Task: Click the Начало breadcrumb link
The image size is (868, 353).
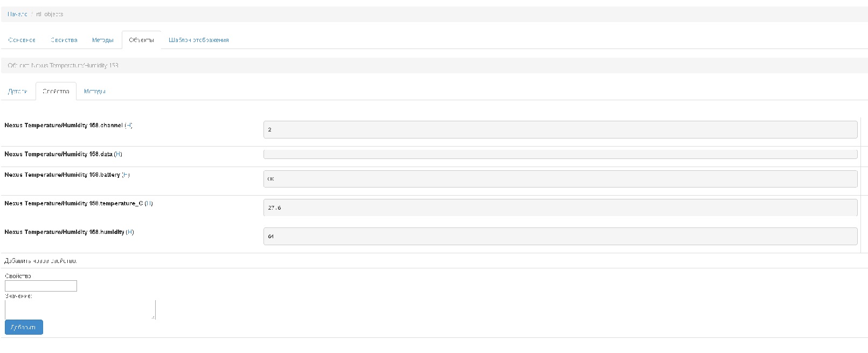Action: 17,14
